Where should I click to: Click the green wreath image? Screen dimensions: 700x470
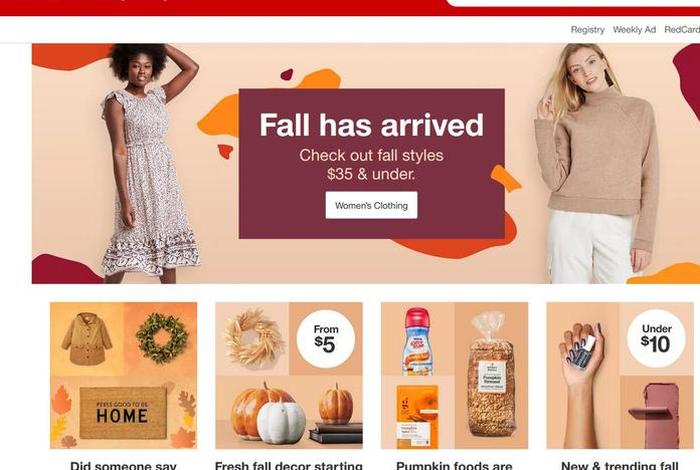click(x=162, y=338)
